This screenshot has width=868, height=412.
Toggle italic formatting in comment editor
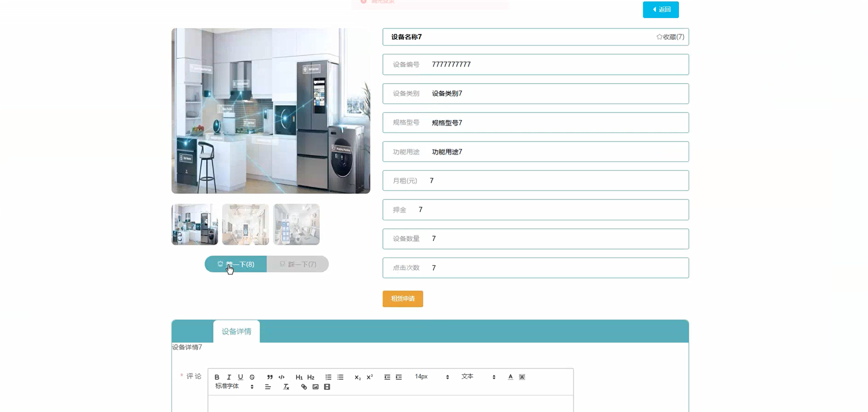point(229,377)
